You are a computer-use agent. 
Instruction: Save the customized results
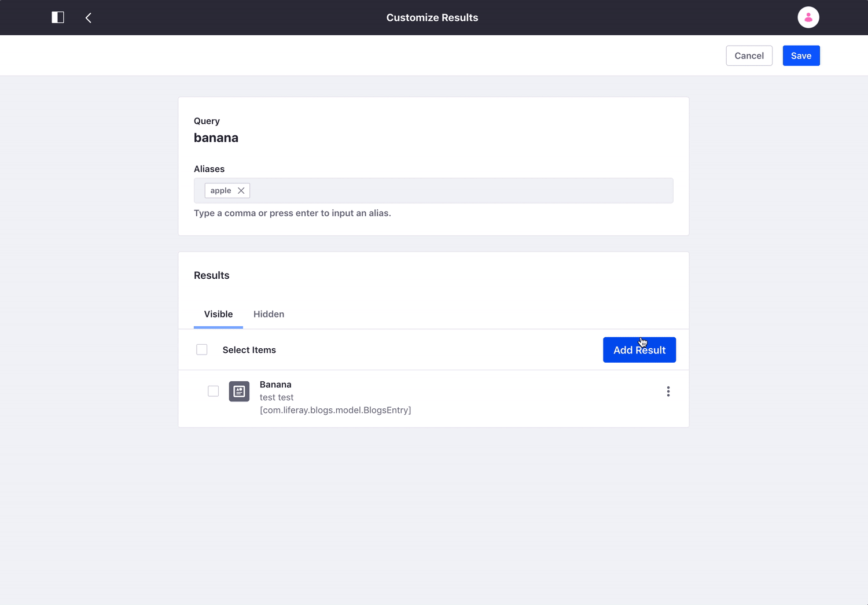coord(801,56)
